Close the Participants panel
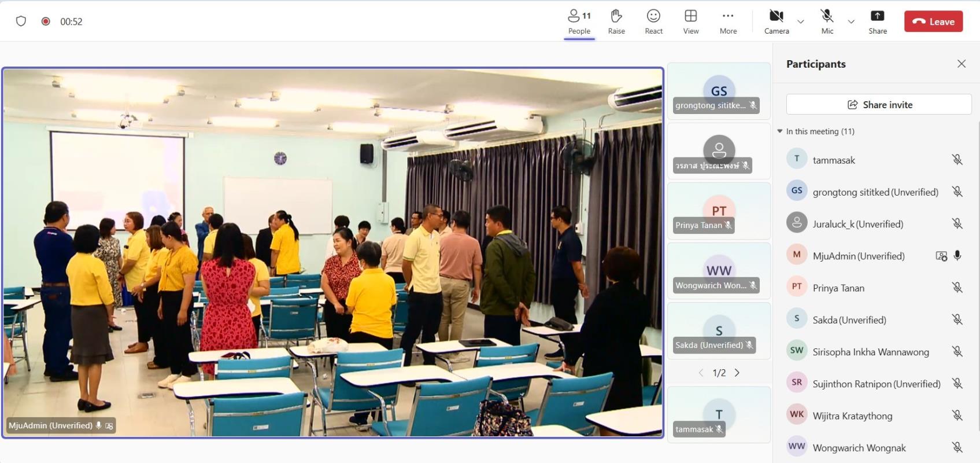 (x=961, y=64)
